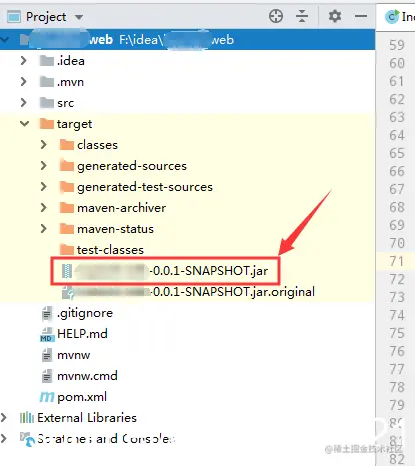
Task: Click the External Libraries icon
Action: click(x=27, y=418)
